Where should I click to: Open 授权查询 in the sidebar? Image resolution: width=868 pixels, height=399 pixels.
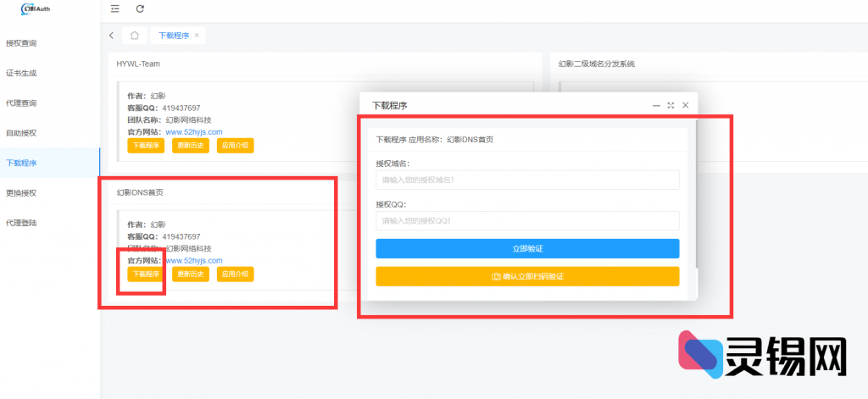pyautogui.click(x=21, y=43)
